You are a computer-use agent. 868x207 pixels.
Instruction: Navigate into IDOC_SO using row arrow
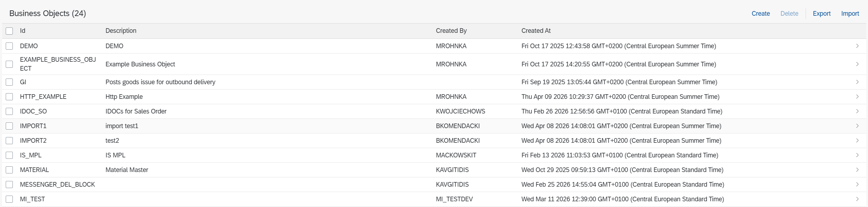pos(857,111)
